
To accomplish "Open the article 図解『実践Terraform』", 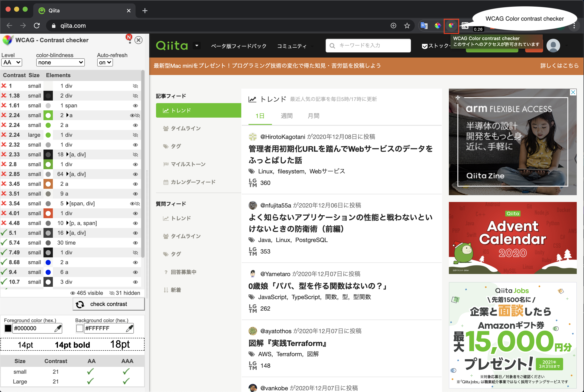I will point(287,343).
